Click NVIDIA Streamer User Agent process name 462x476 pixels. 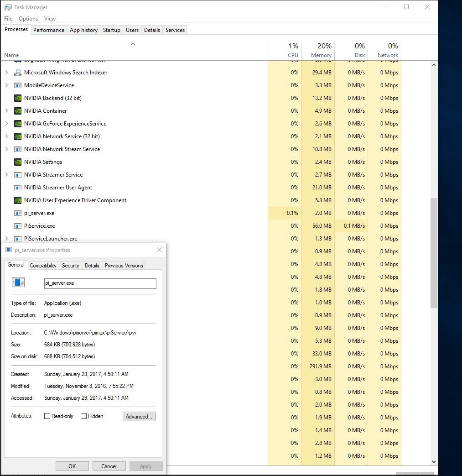tap(58, 188)
